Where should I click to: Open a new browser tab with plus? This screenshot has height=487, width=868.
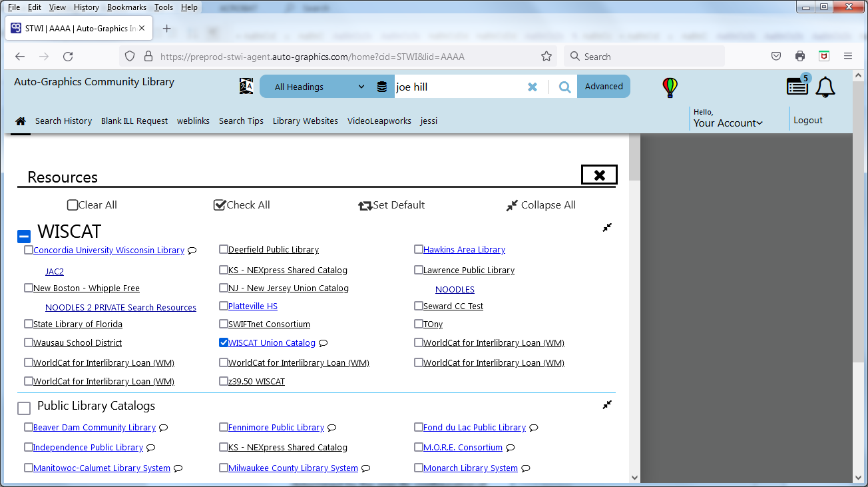(166, 29)
